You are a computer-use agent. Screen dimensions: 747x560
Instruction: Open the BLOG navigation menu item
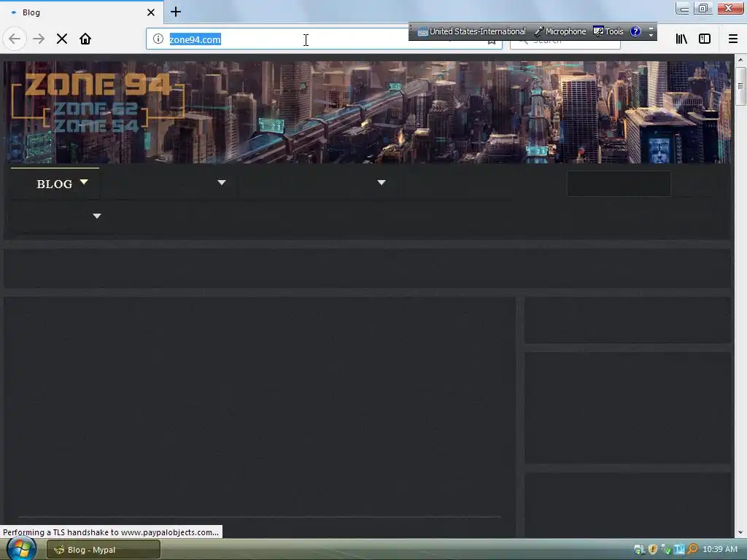(54, 184)
